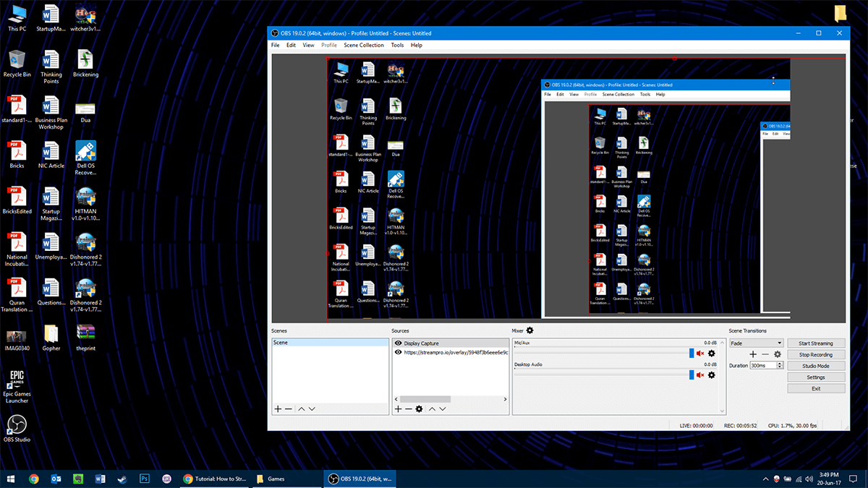Open the Profile menu in OBS
Screen dimensions: 868x488
(329, 45)
